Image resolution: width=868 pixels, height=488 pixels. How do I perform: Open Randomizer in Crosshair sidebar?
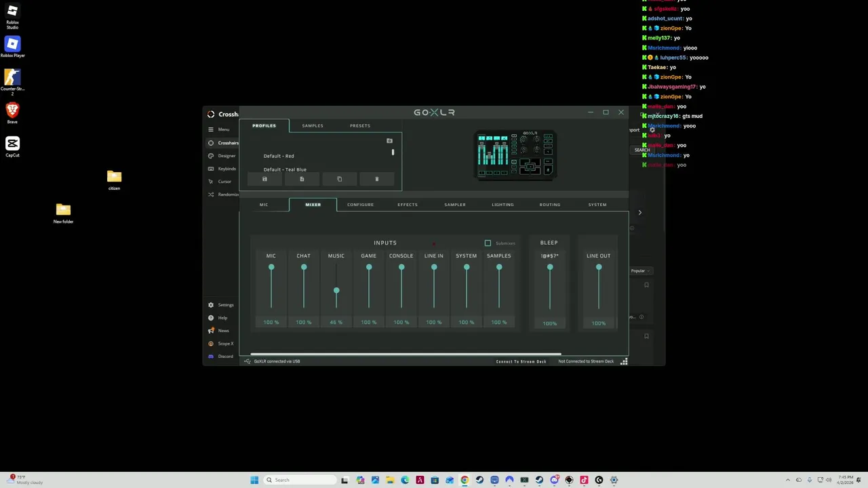(224, 195)
